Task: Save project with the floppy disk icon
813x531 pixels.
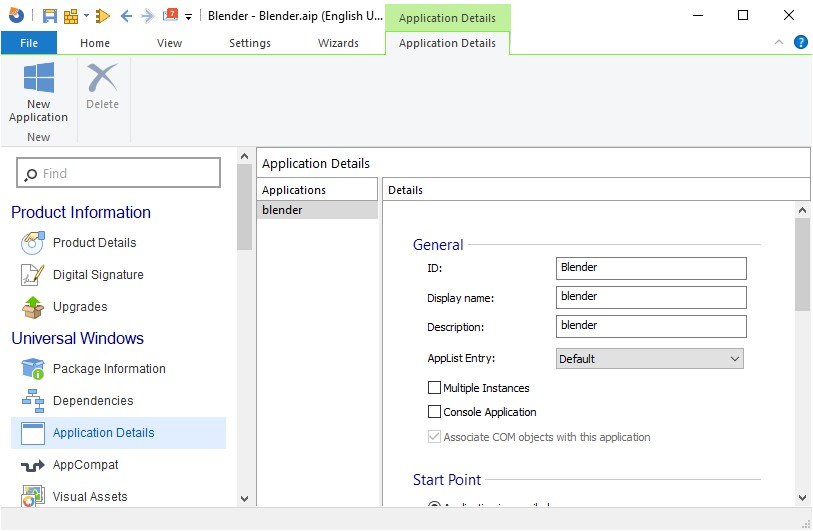Action: [x=49, y=16]
